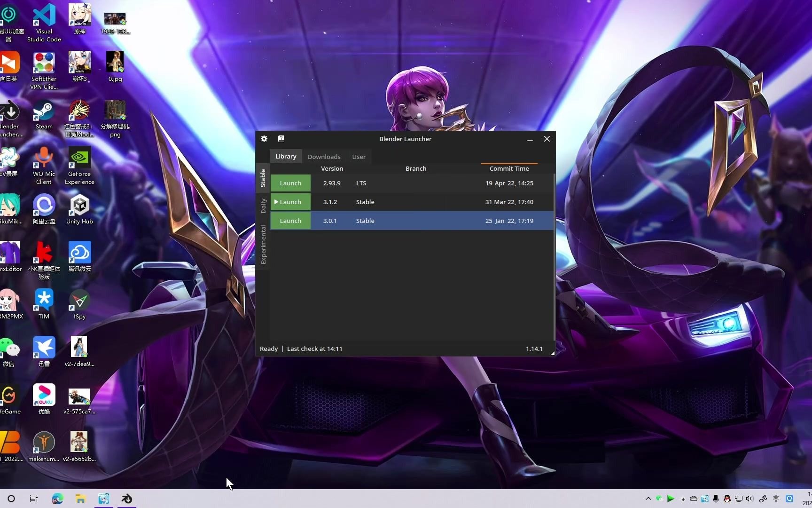Select the v2-e5652b image file

(x=79, y=447)
